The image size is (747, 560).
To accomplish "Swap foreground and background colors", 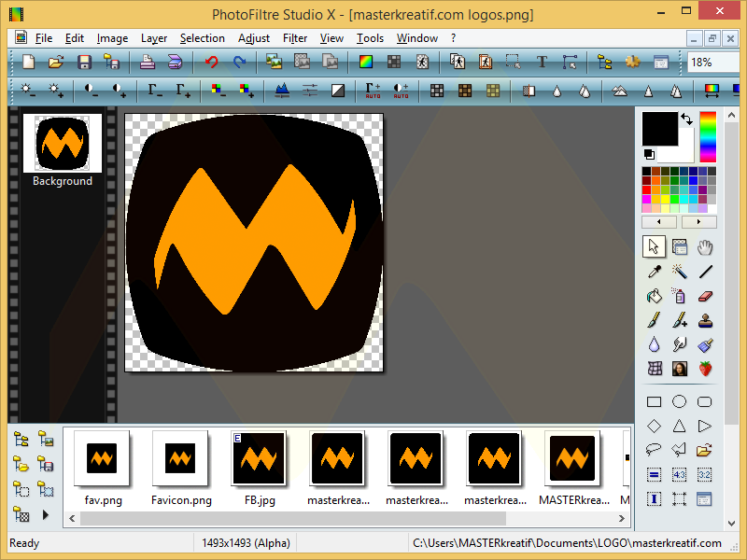I will click(x=686, y=119).
